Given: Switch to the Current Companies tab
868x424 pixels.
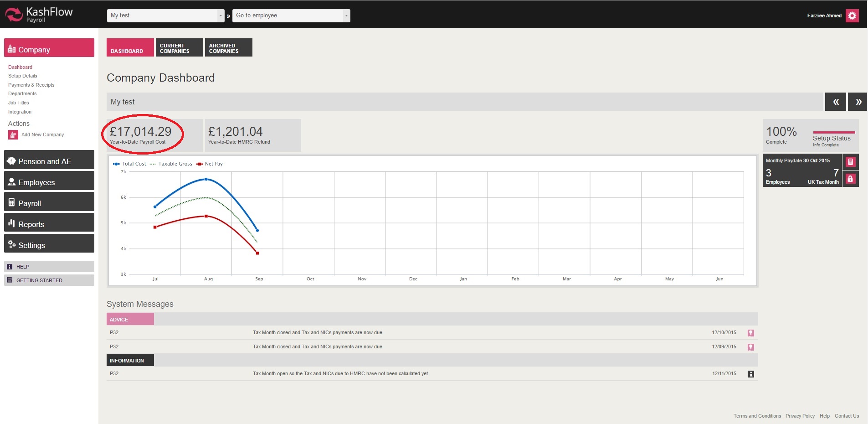Looking at the screenshot, I should coord(179,48).
